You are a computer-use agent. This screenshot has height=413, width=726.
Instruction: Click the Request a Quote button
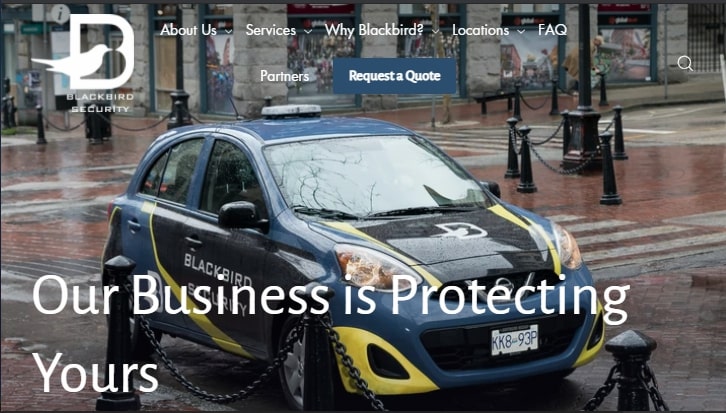coord(394,76)
